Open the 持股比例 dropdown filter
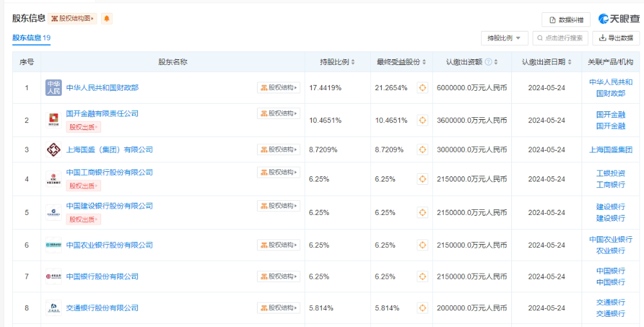644x327 pixels. click(504, 38)
